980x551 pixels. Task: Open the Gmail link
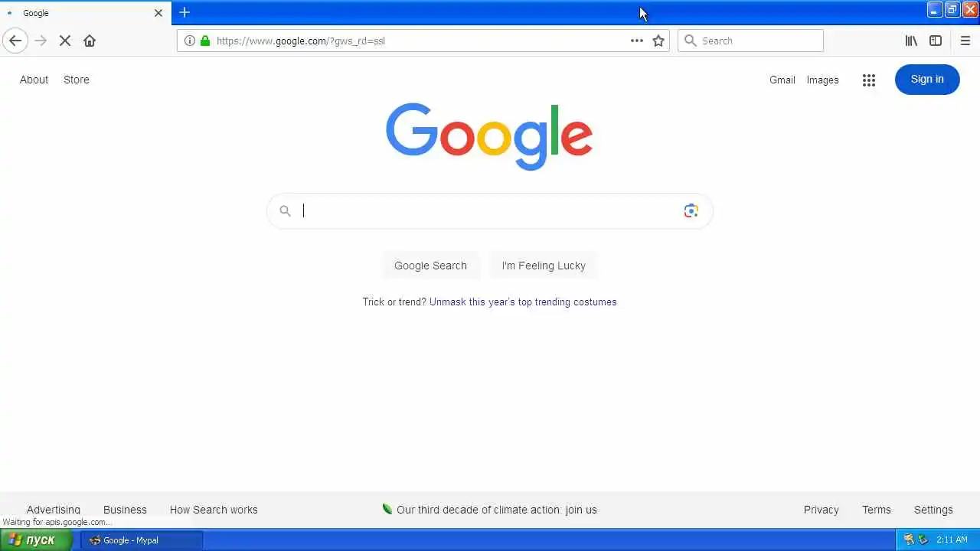pyautogui.click(x=782, y=80)
